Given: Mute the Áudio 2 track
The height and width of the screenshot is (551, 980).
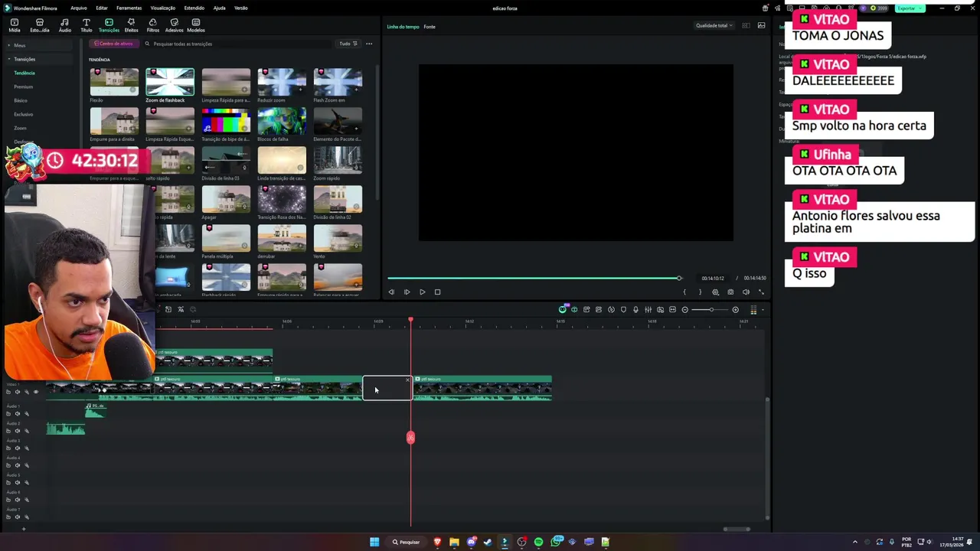Looking at the screenshot, I should (x=18, y=431).
